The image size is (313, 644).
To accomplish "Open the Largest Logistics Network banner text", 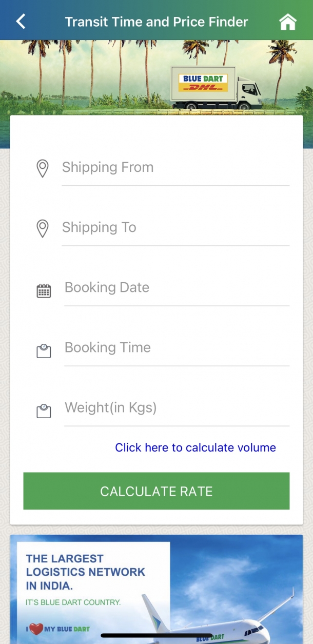I will 86,572.
